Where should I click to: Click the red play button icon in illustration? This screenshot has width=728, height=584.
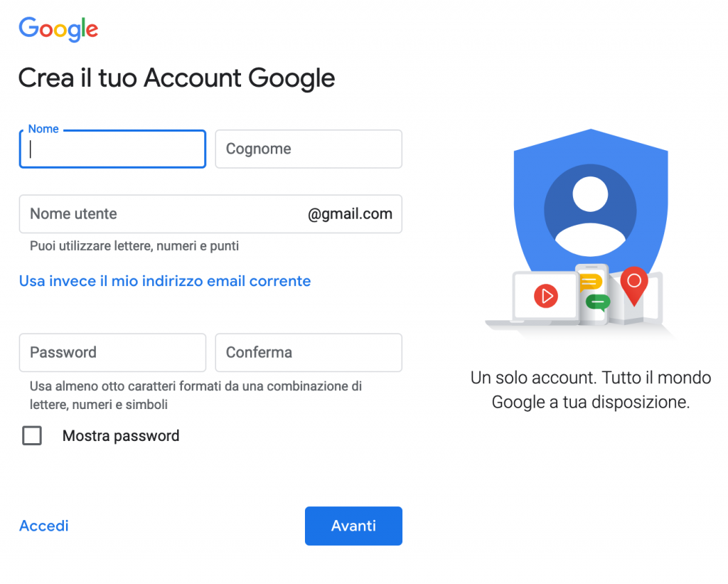pos(546,296)
